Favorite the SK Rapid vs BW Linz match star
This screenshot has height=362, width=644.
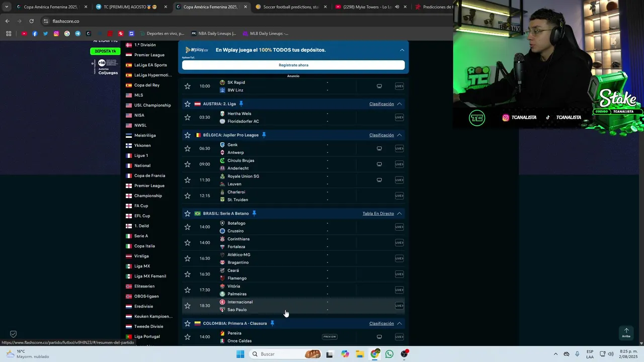pyautogui.click(x=187, y=86)
